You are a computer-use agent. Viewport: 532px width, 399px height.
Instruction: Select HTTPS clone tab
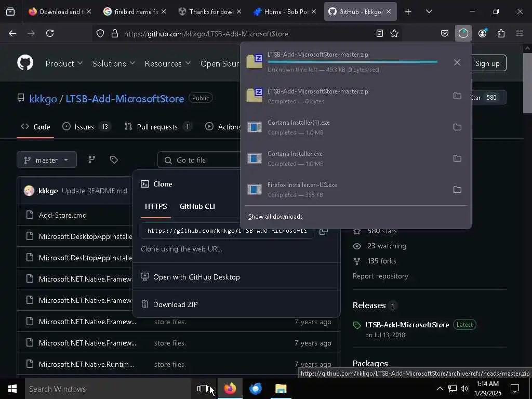pos(156,207)
